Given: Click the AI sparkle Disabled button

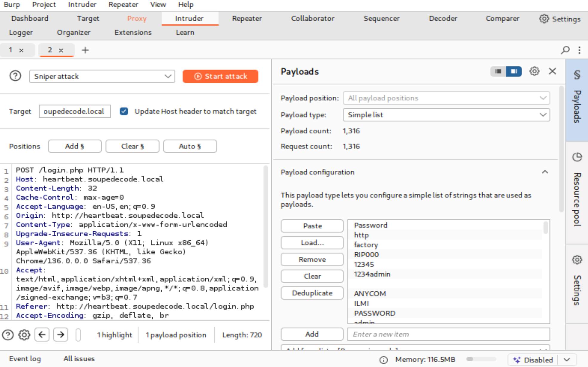Looking at the screenshot, I should pos(533,360).
